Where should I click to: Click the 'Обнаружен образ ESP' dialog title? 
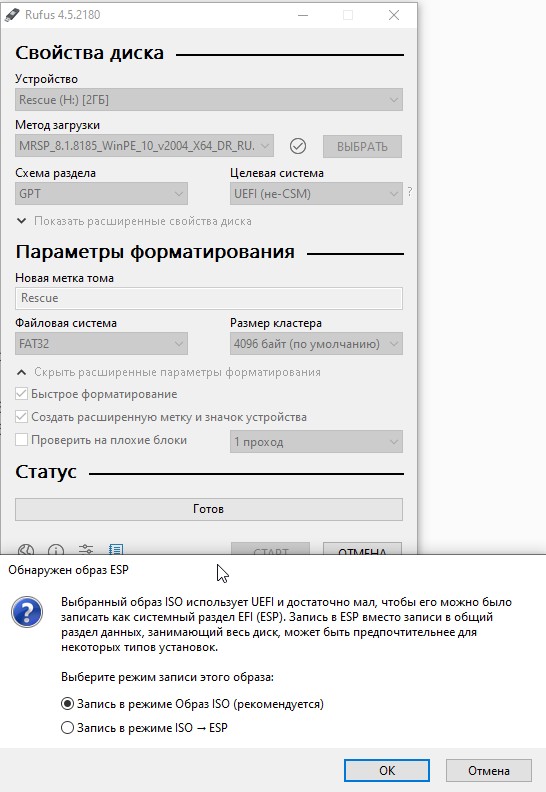click(x=68, y=570)
